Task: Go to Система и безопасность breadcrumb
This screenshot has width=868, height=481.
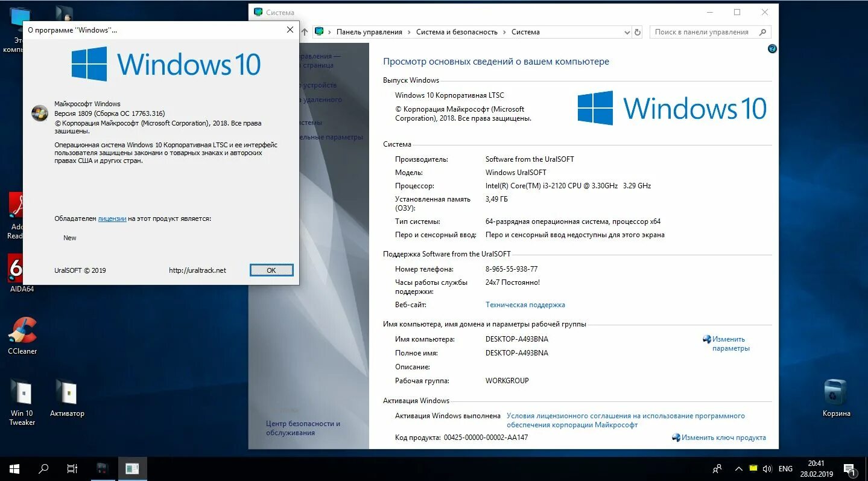Action: click(x=457, y=32)
